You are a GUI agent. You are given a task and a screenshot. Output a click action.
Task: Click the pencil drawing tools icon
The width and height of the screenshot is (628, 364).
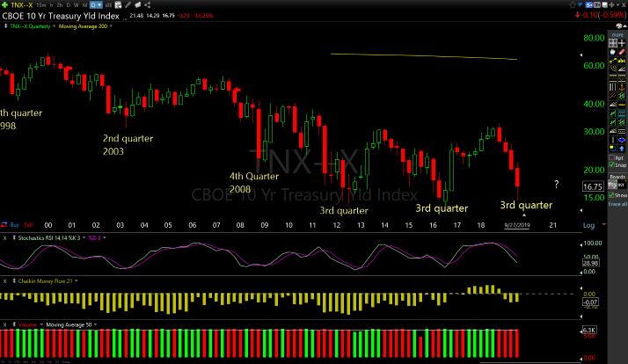click(x=128, y=4)
